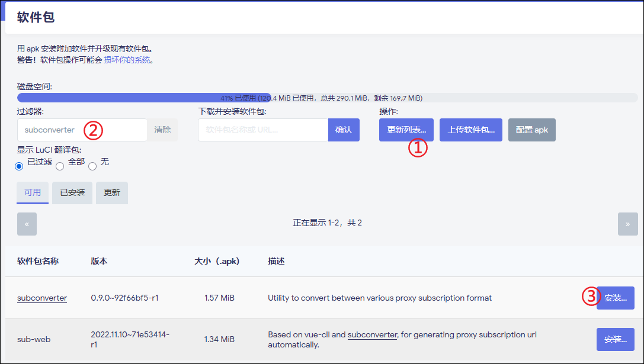The height and width of the screenshot is (364, 644).
Task: Clear the filter with 清除 button
Action: coord(162,130)
